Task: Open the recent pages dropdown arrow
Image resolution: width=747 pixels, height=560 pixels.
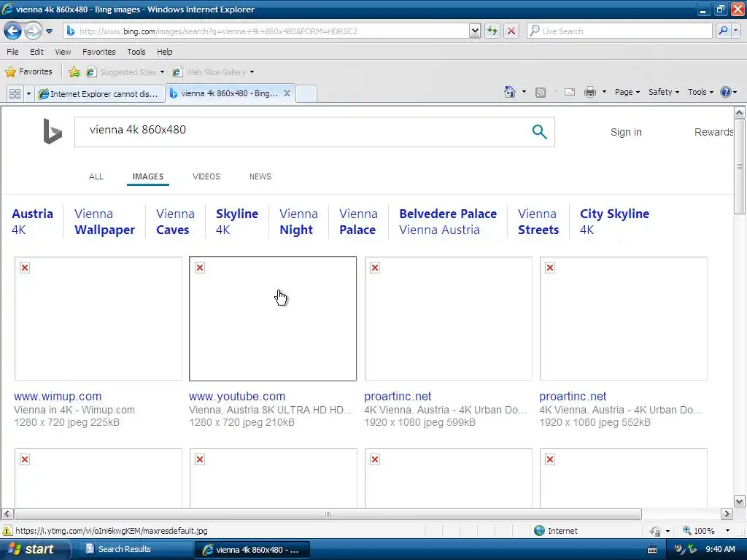Action: click(x=49, y=31)
